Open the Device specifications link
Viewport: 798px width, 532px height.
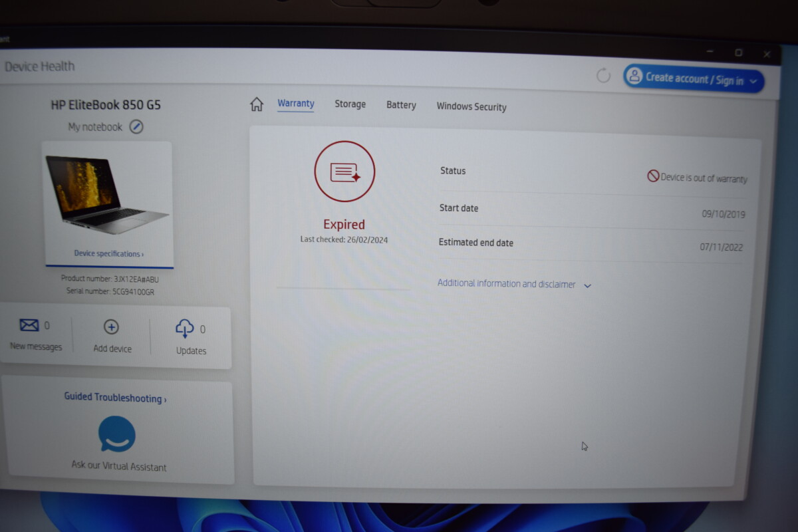pos(109,253)
